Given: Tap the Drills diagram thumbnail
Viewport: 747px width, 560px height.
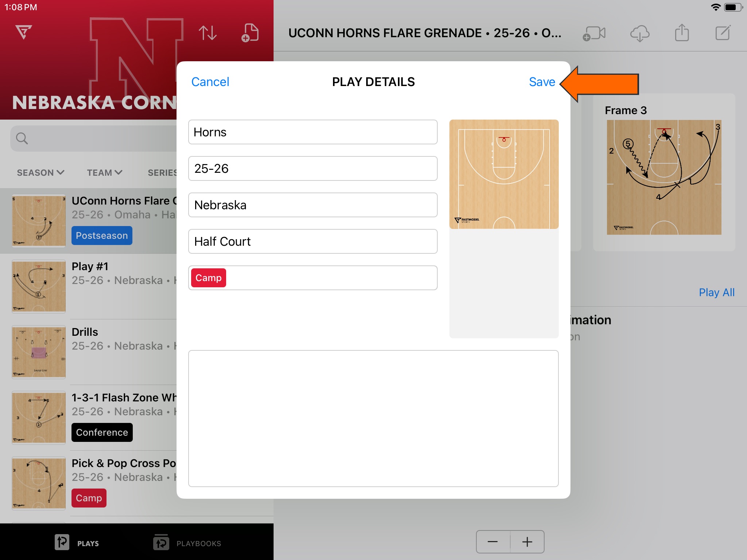Looking at the screenshot, I should (x=39, y=352).
